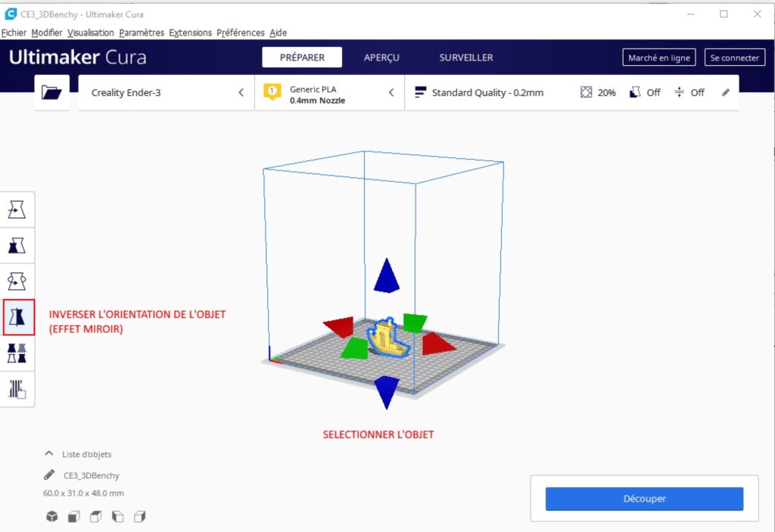
Task: Click the downward blue mirror arrow
Action: (387, 393)
